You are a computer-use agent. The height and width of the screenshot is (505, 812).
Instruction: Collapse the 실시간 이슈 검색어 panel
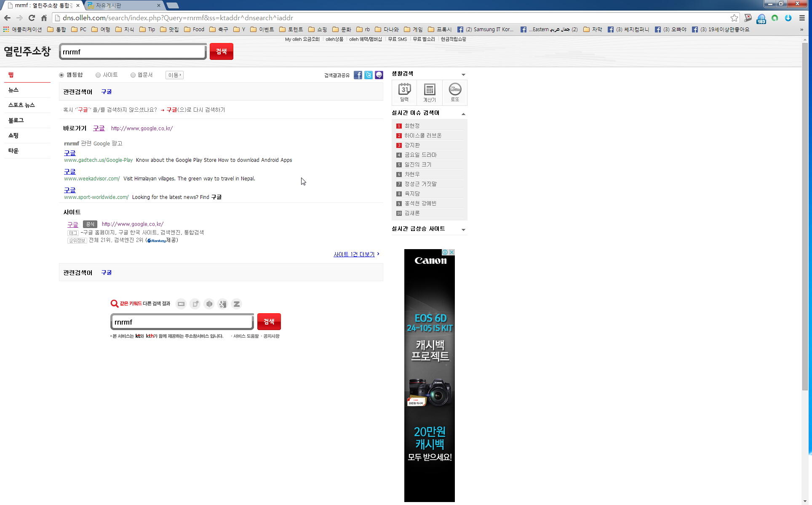[x=463, y=114]
